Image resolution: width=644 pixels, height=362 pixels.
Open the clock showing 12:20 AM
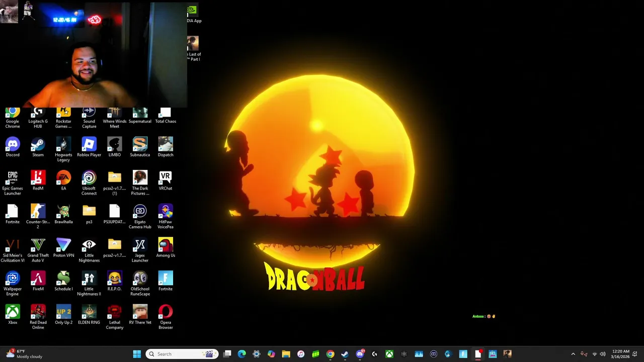(620, 354)
